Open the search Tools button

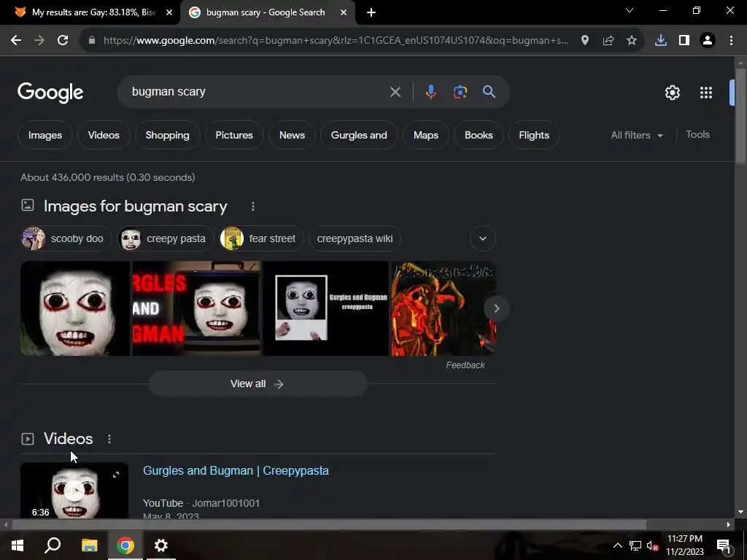(697, 135)
